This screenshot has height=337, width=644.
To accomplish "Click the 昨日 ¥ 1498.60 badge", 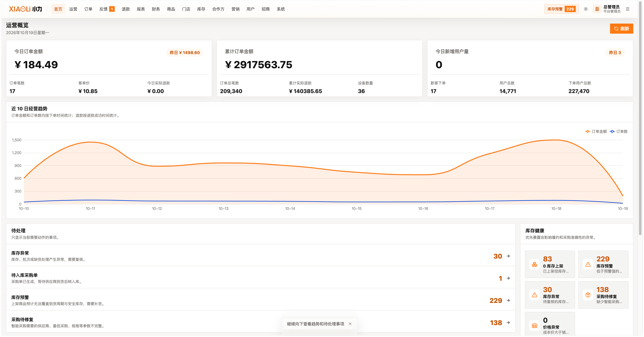I will point(185,52).
